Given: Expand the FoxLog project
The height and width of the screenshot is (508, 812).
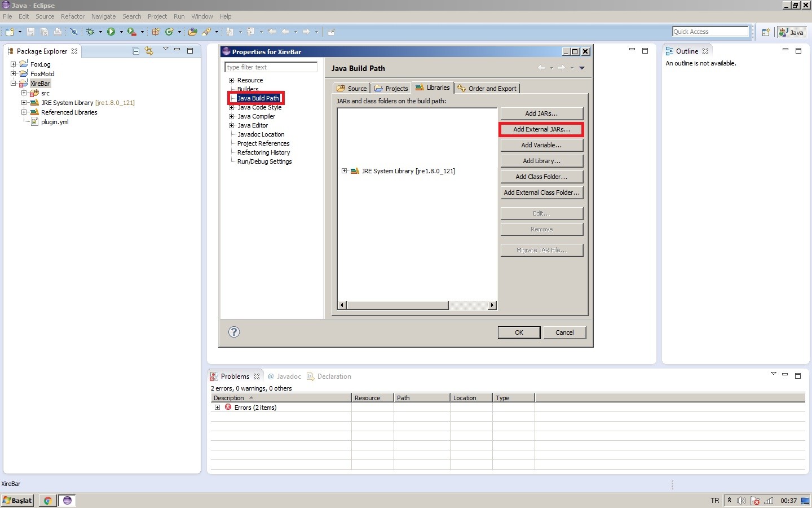Looking at the screenshot, I should 13,64.
